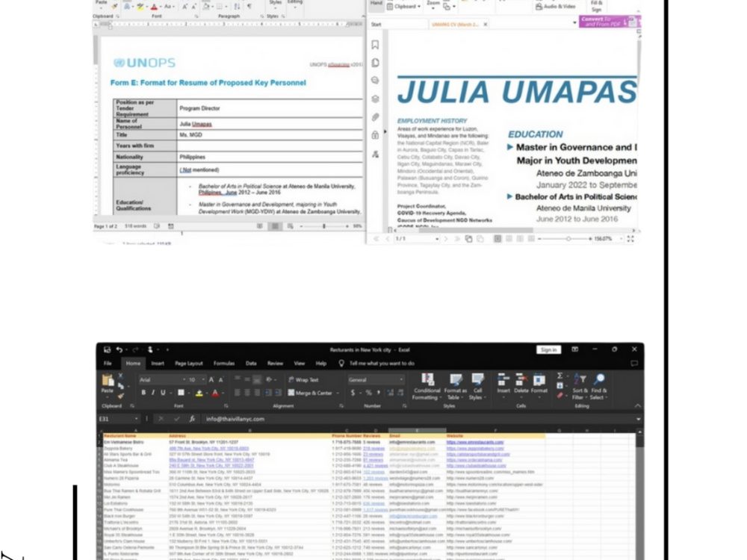Click the page number field showing 1 / 1

click(x=416, y=239)
